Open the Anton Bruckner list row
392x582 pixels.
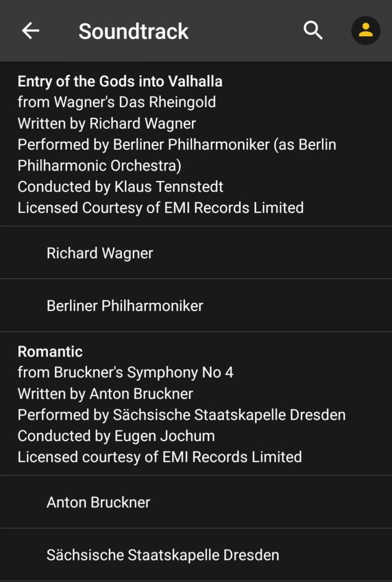pyautogui.click(x=98, y=502)
